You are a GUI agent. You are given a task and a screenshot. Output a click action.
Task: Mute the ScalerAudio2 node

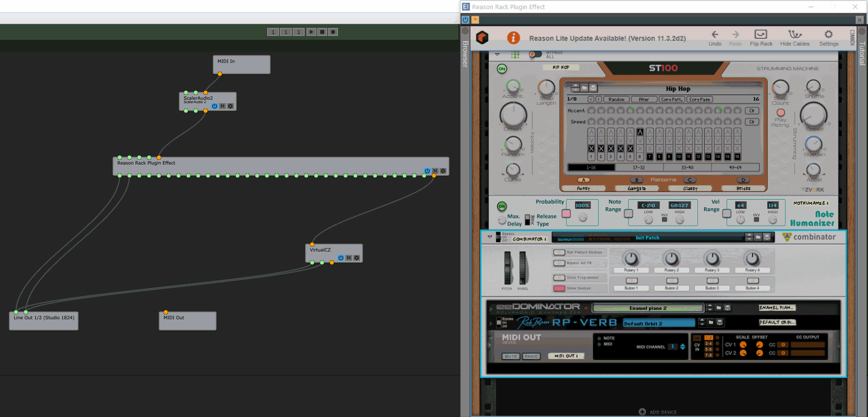[223, 106]
